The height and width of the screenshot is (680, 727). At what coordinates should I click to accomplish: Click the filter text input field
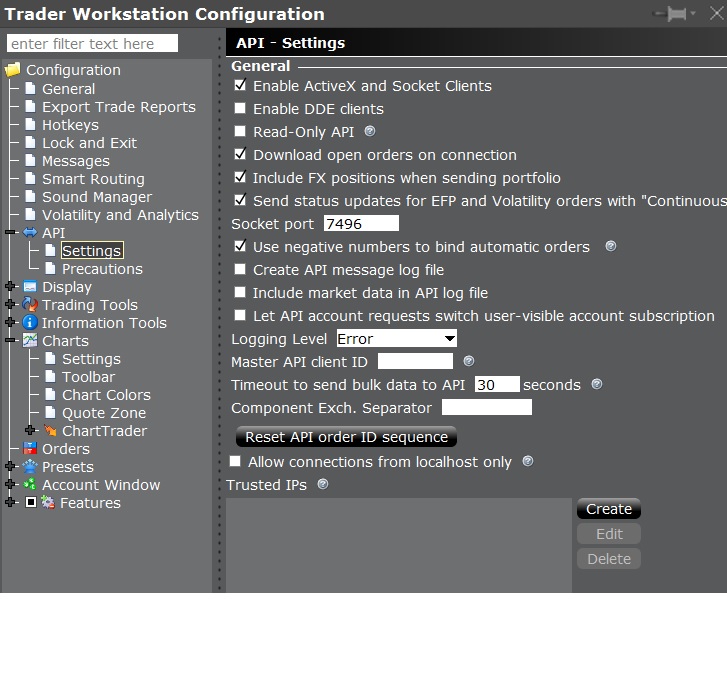pyautogui.click(x=92, y=43)
